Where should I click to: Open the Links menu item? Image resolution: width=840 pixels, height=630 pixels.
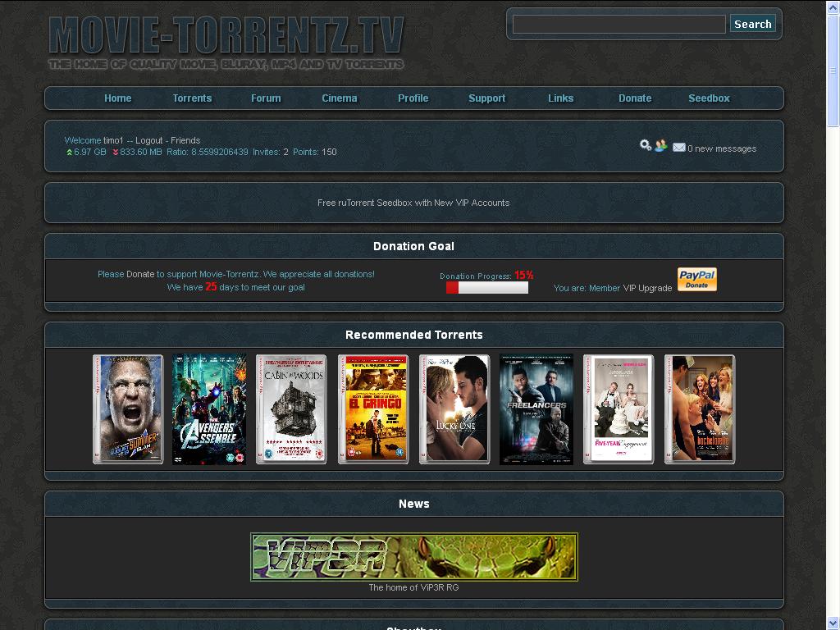[561, 98]
